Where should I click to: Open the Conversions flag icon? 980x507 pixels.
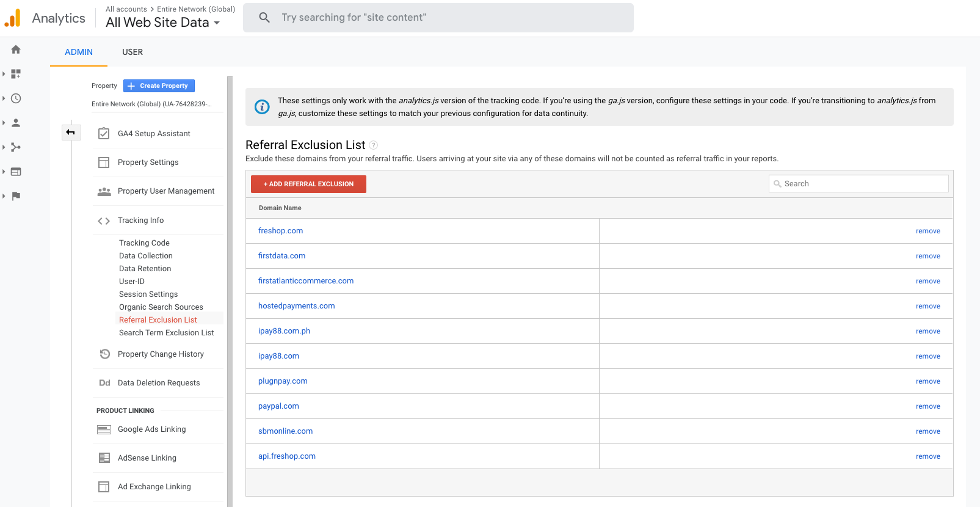coord(16,196)
